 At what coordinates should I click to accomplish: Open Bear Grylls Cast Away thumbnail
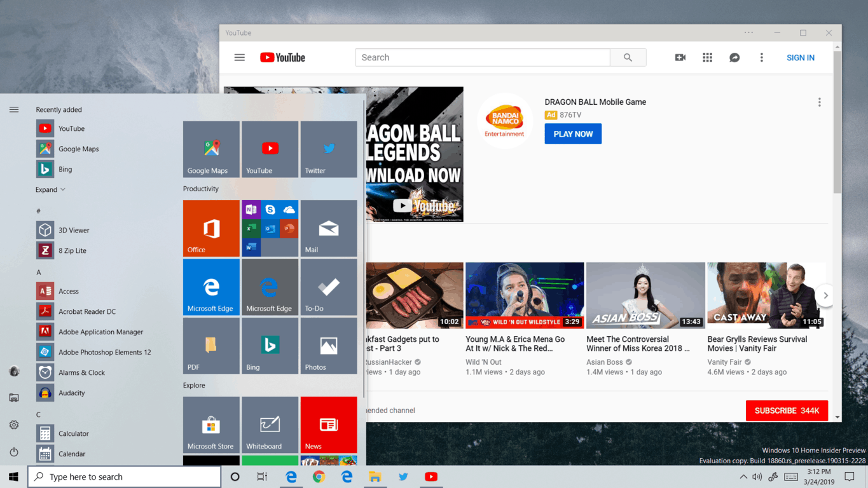[766, 295]
